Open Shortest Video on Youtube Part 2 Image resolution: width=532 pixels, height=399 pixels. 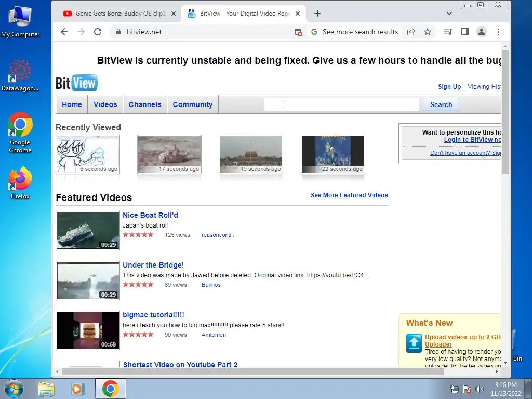click(x=180, y=365)
